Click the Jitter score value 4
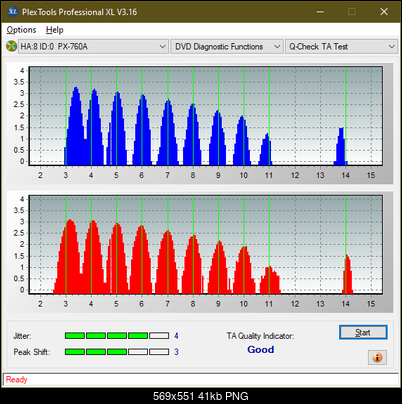 click(x=176, y=336)
